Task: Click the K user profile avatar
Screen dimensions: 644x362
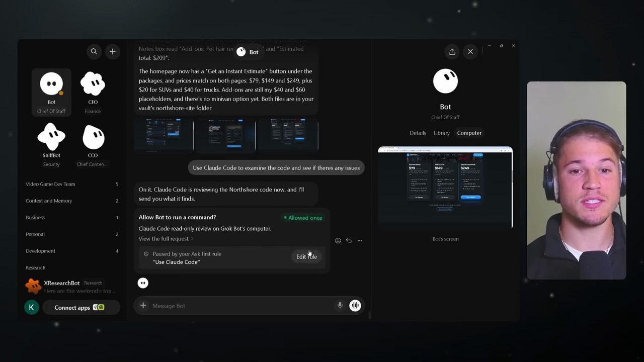Action: point(31,307)
